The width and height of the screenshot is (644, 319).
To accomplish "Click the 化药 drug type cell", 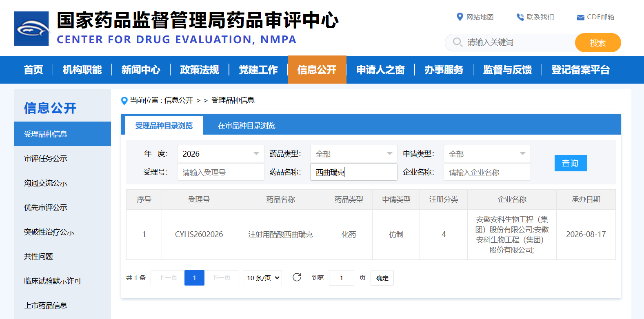I will point(349,235).
